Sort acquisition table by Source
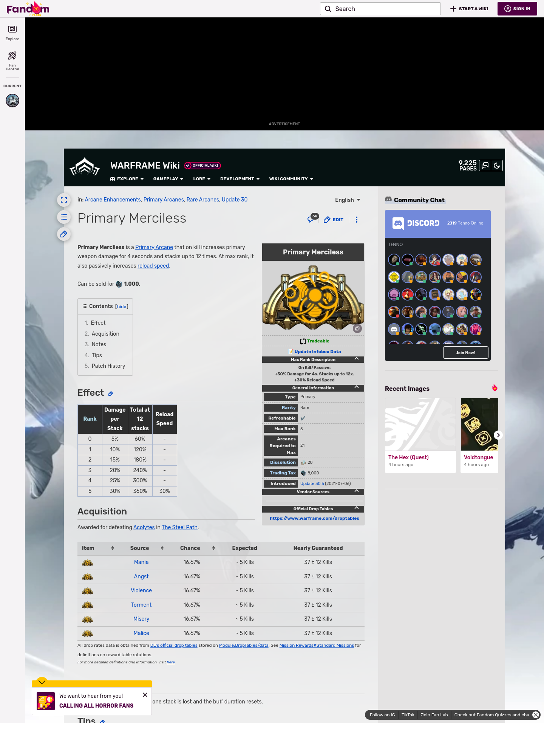The image size is (544, 756). click(x=162, y=548)
